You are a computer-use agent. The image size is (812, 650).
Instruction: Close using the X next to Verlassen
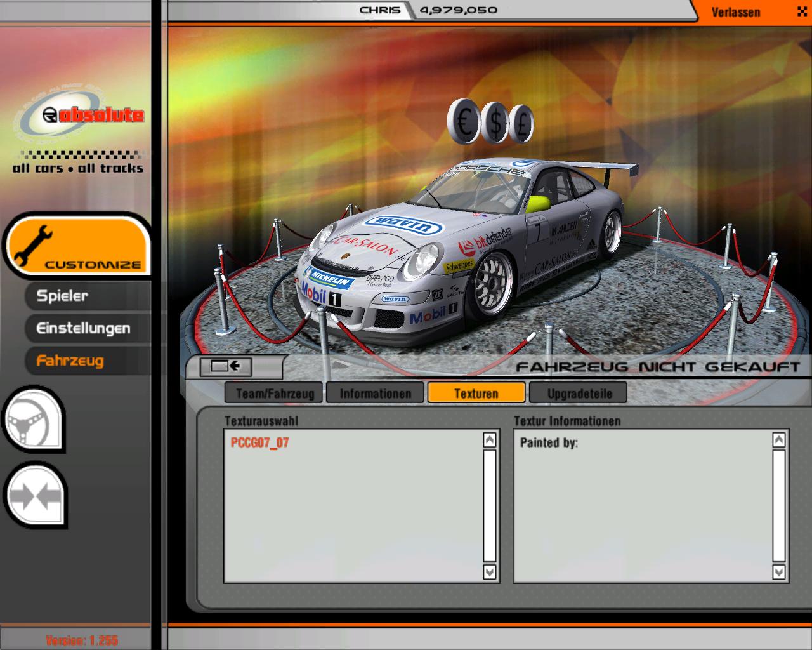[802, 11]
